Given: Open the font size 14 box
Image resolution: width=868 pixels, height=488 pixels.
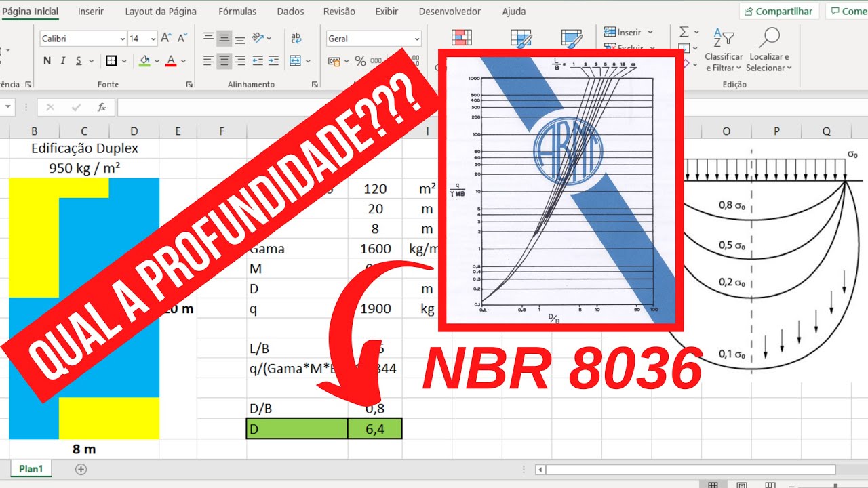Looking at the screenshot, I should (x=143, y=39).
